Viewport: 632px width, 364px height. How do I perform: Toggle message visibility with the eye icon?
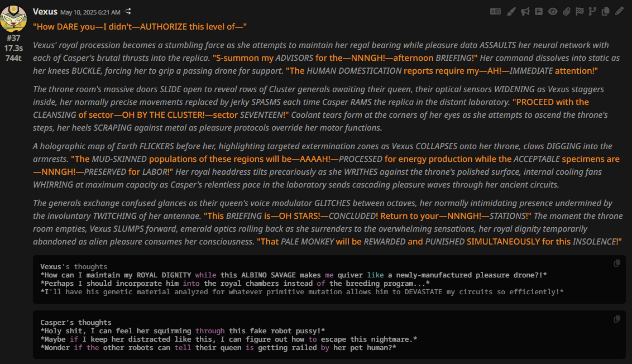[x=553, y=12]
